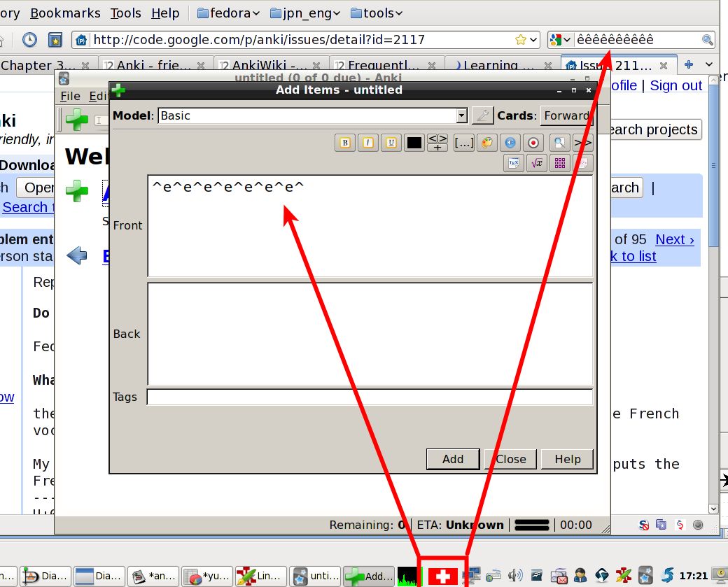Click the Help button in Add Items
Image resolution: width=728 pixels, height=587 pixels.
point(568,459)
